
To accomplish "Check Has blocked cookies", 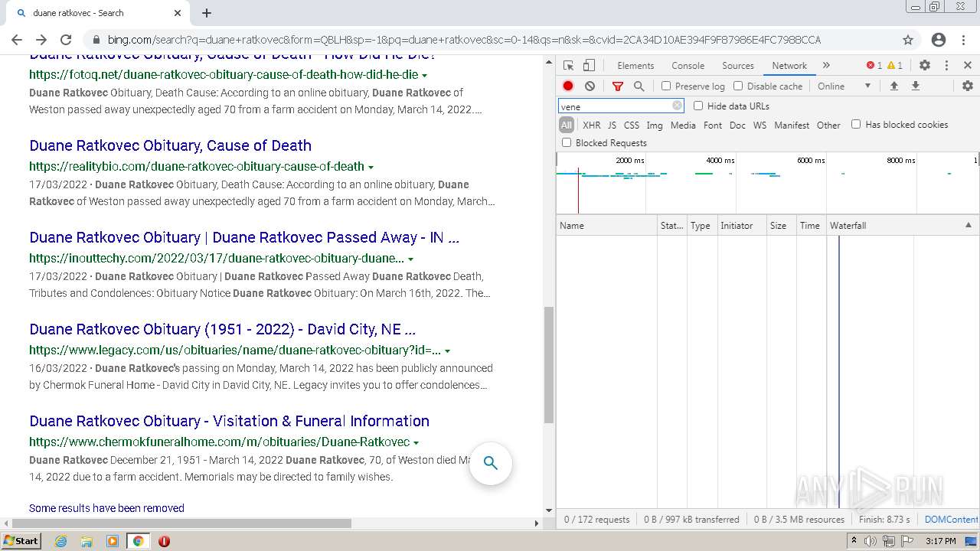I will pos(856,124).
